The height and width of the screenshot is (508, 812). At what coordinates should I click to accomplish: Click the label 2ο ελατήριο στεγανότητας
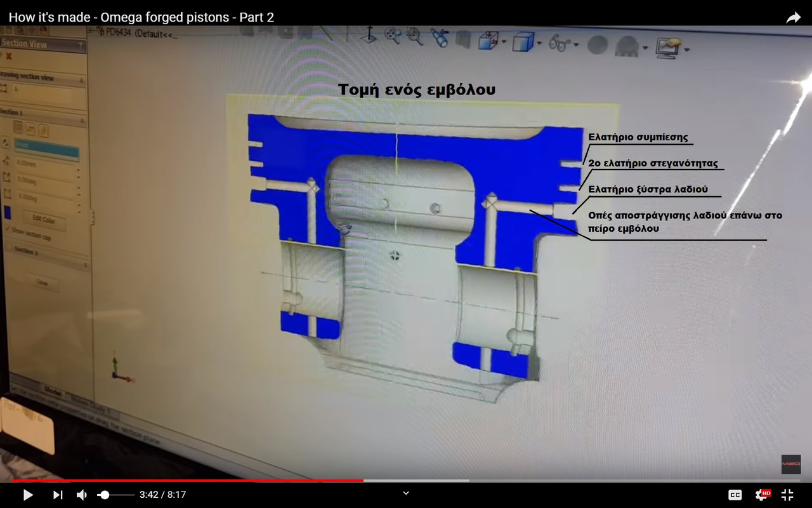pyautogui.click(x=653, y=163)
